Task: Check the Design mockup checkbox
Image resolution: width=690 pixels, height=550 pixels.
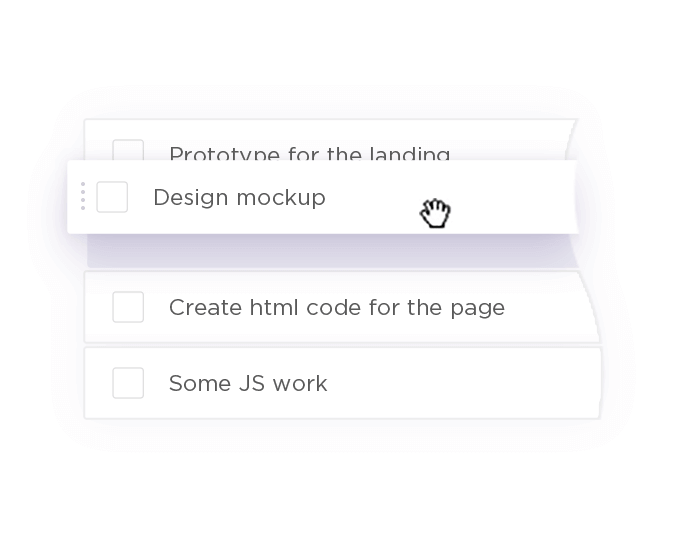Action: click(112, 197)
